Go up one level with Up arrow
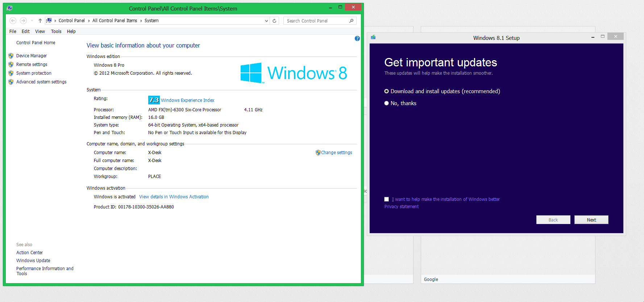This screenshot has height=302, width=644. click(x=40, y=21)
